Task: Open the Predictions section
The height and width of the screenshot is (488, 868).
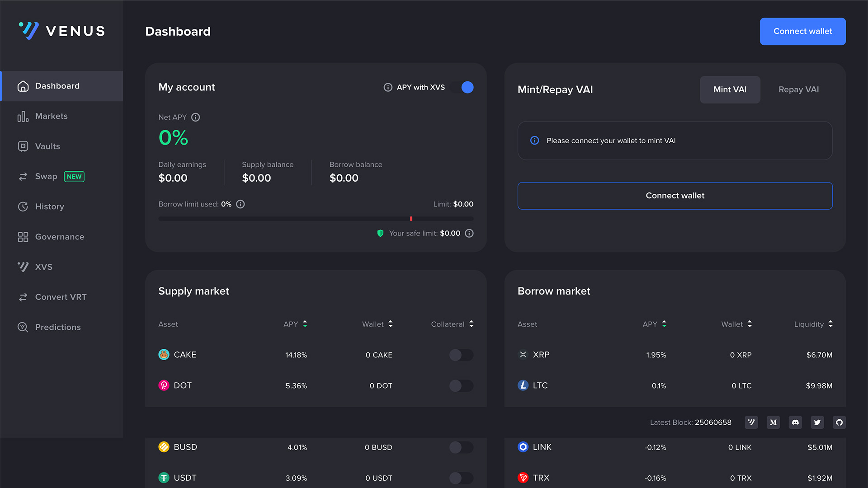Action: click(x=58, y=327)
